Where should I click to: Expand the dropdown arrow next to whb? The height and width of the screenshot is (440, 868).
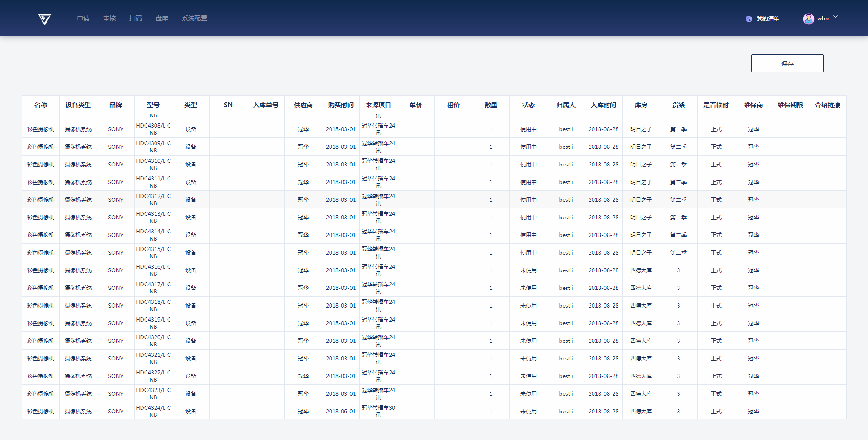click(835, 17)
